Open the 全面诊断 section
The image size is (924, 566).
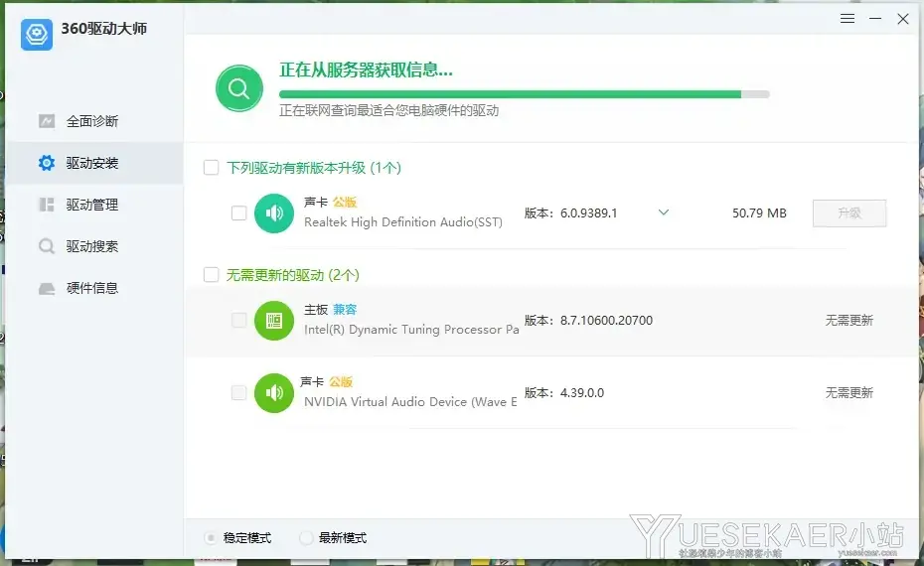94,121
